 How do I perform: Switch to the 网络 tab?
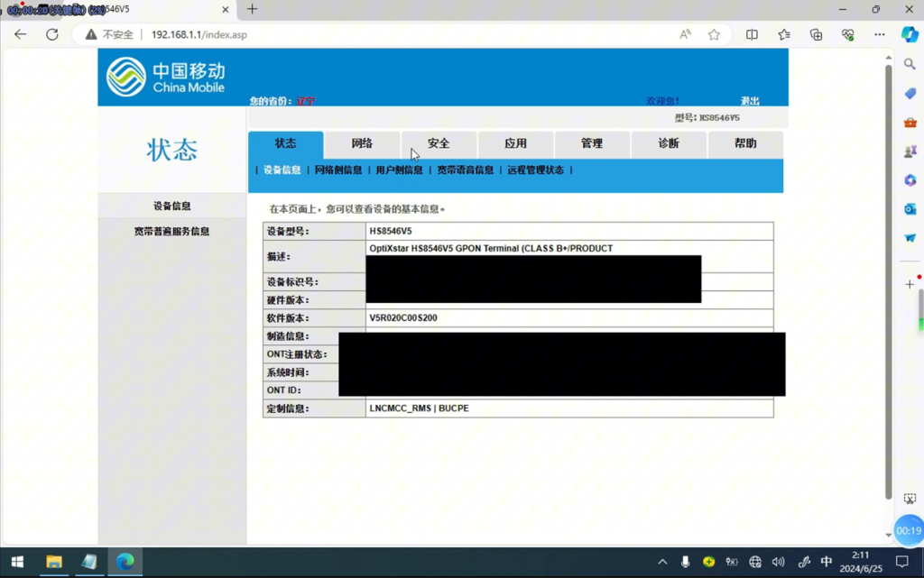pos(362,143)
